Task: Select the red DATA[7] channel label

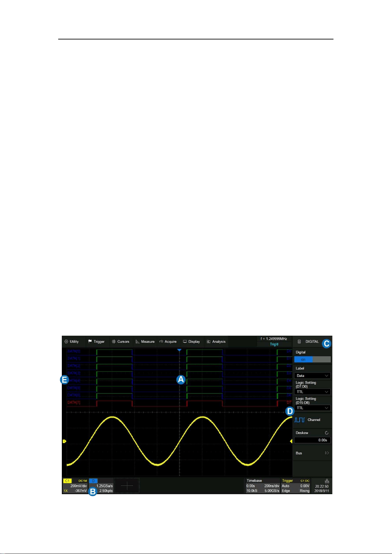Action: point(74,402)
